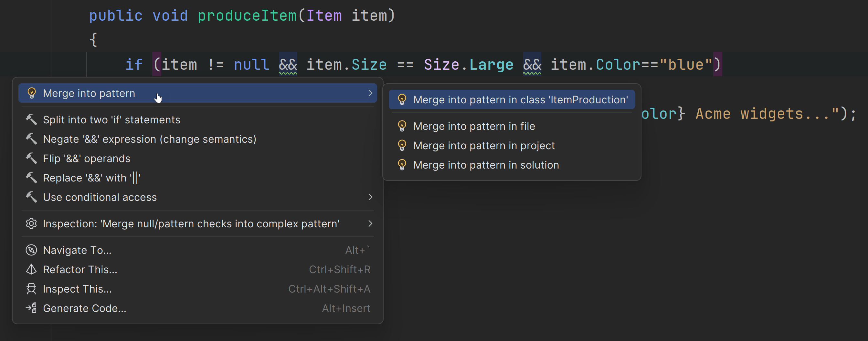This screenshot has height=341, width=868.
Task: Click the compass icon beside 'Navigate To'
Action: [x=31, y=250]
